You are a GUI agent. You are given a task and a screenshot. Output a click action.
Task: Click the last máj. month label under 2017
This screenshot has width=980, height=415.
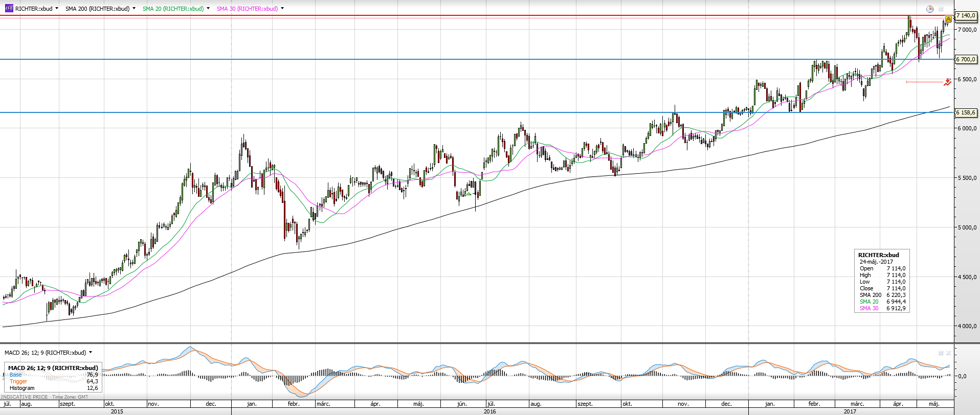coord(934,404)
